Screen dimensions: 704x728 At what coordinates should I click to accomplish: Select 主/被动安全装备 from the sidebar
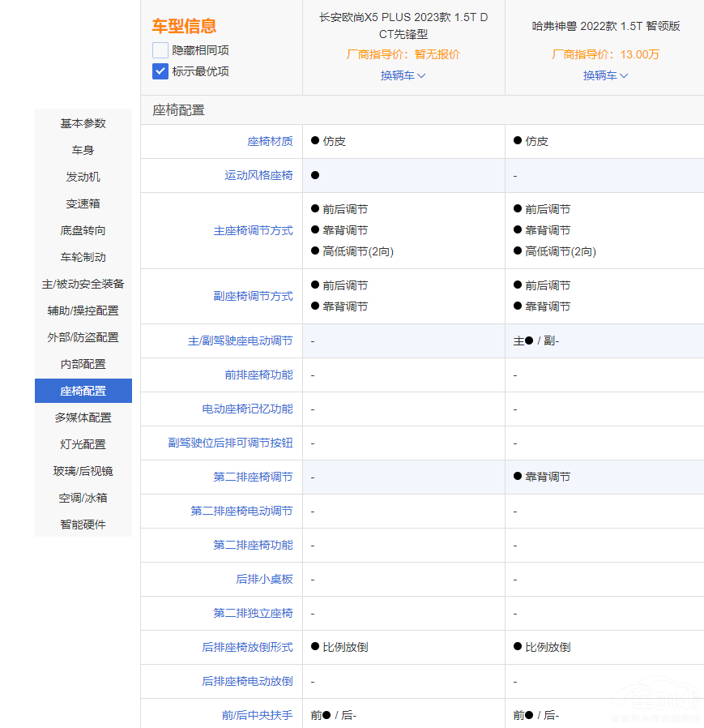tap(83, 284)
